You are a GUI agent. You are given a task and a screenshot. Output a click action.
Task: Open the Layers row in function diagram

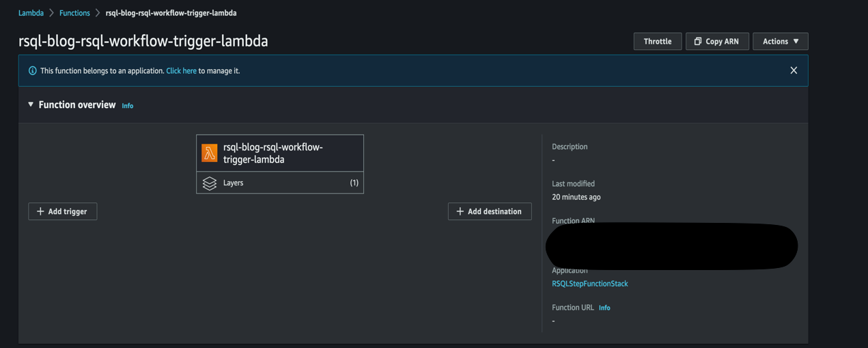tap(280, 183)
